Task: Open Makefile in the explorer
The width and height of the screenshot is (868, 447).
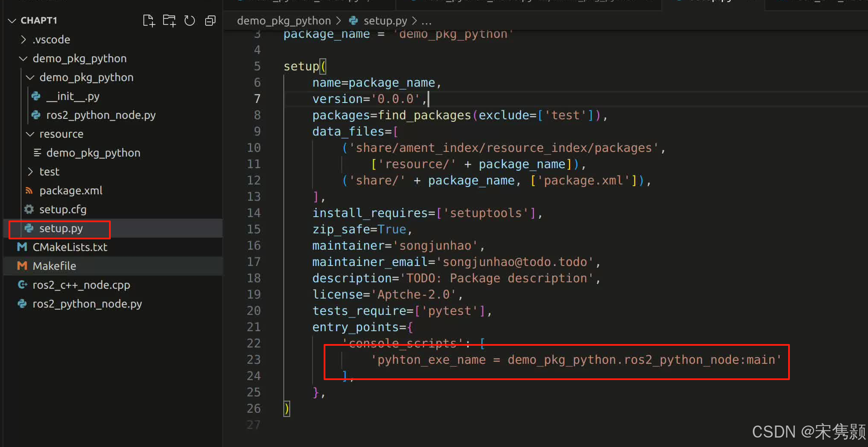Action: pos(55,266)
